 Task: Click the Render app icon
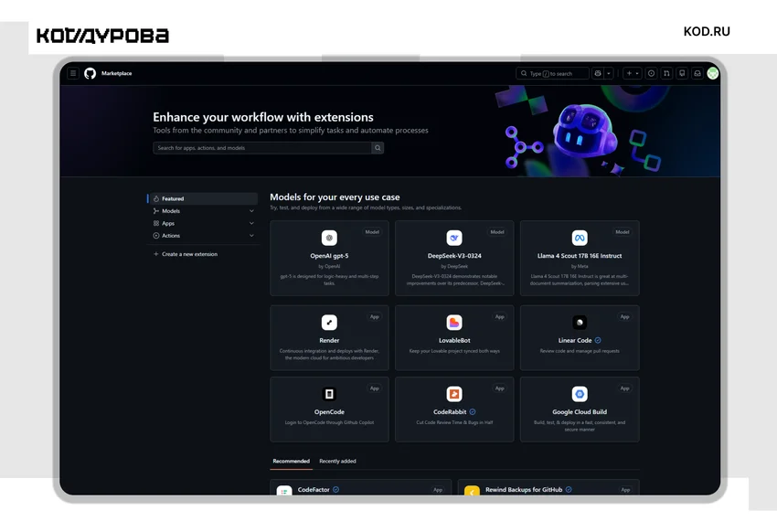[329, 323]
